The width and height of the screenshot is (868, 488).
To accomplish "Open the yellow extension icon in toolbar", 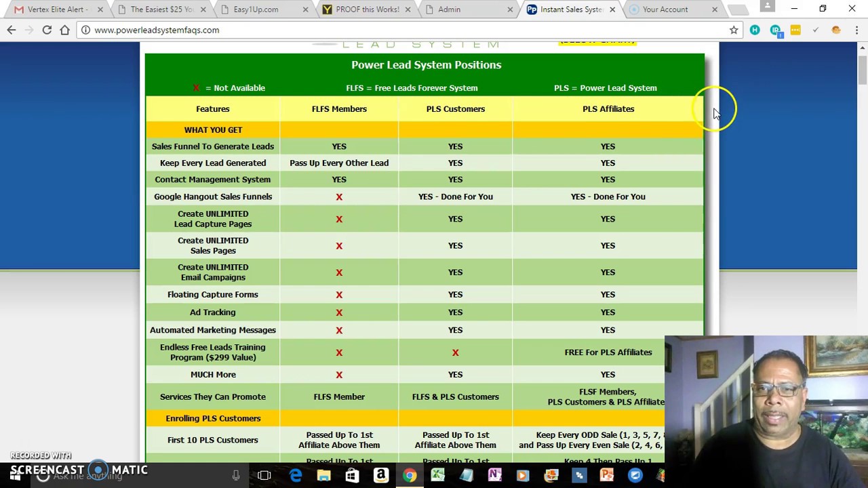I will [x=795, y=30].
